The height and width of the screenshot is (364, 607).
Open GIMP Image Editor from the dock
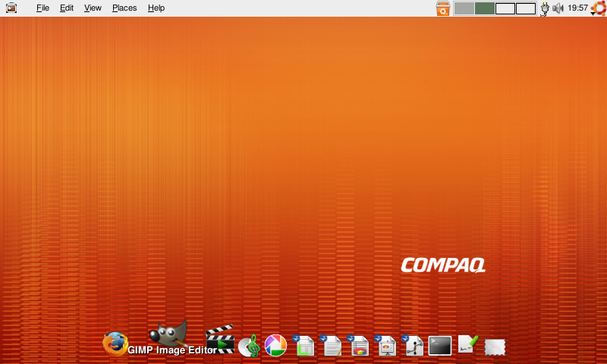click(169, 334)
